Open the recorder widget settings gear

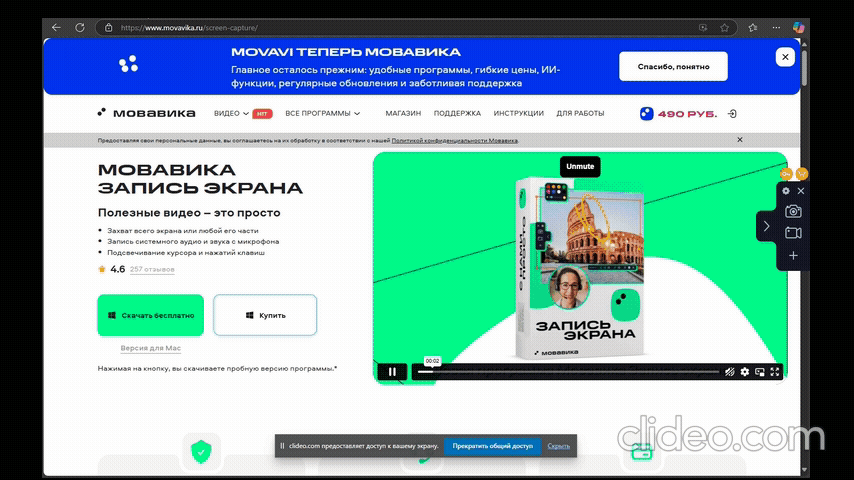tap(785, 191)
